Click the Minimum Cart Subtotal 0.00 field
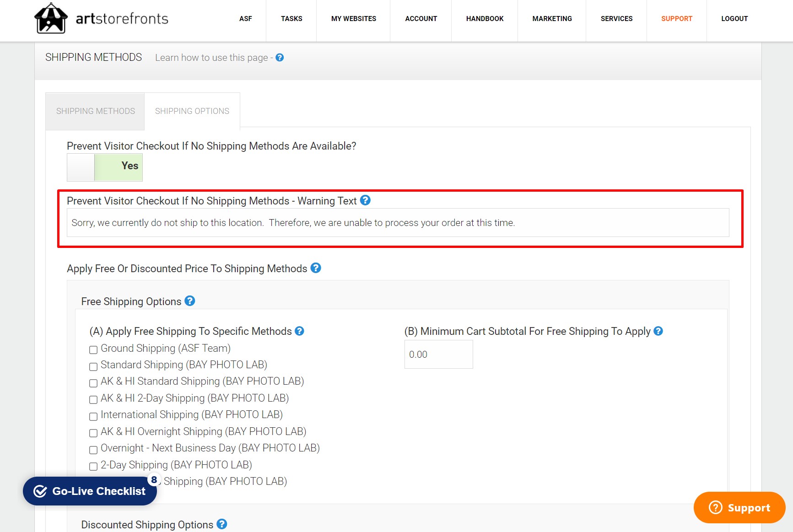Viewport: 793px width, 532px height. tap(438, 355)
